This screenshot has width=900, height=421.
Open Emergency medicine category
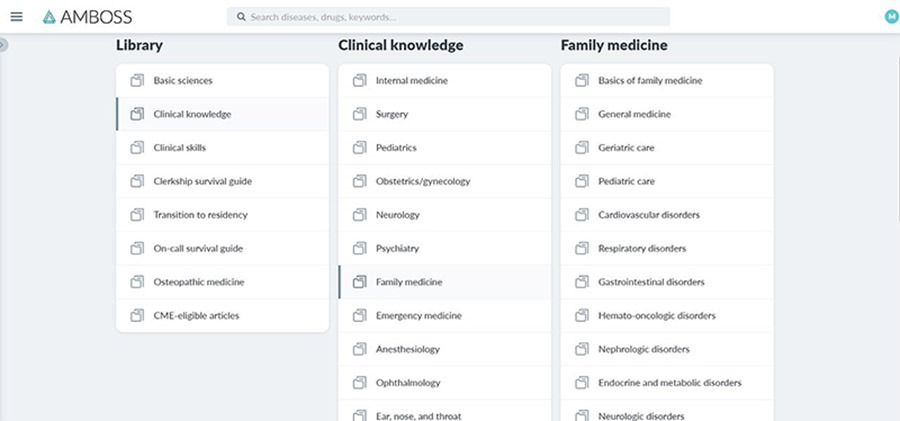click(418, 316)
